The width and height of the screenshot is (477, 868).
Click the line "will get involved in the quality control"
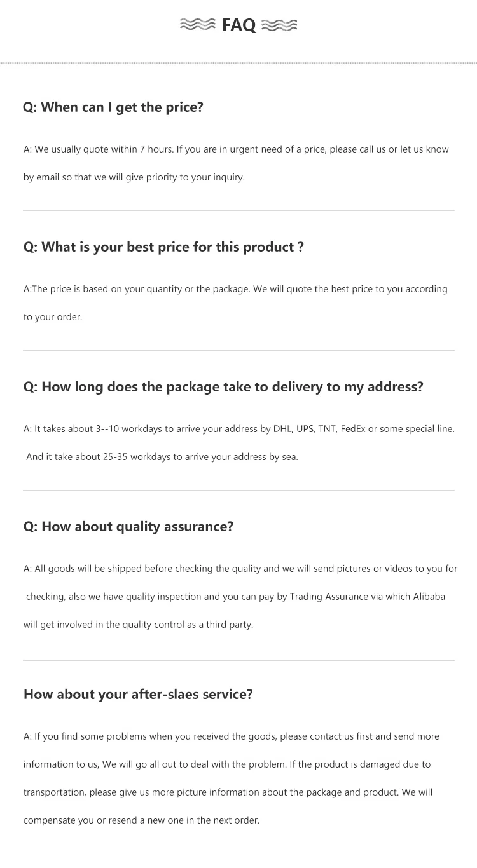[x=138, y=625]
